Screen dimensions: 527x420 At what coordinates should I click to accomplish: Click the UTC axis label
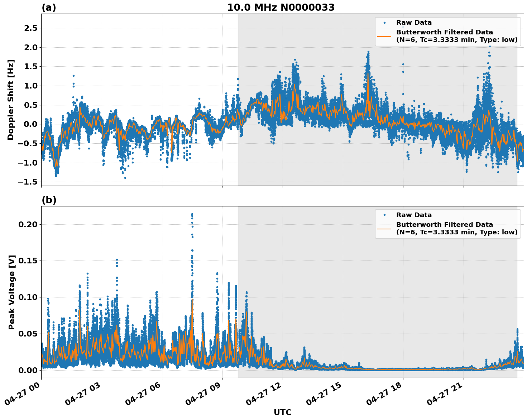click(x=282, y=412)
